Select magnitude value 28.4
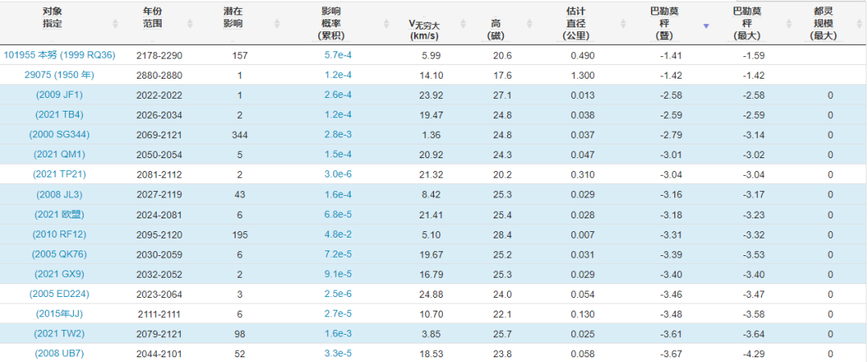 tap(502, 234)
